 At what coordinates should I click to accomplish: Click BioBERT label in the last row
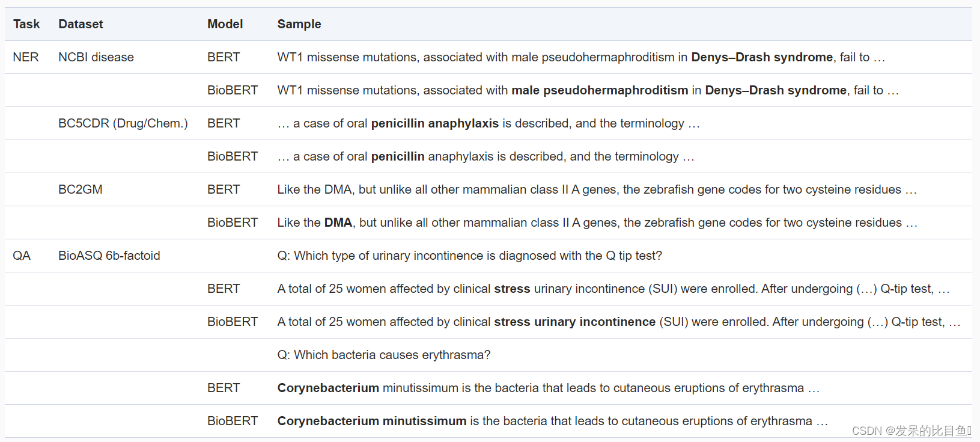[233, 421]
